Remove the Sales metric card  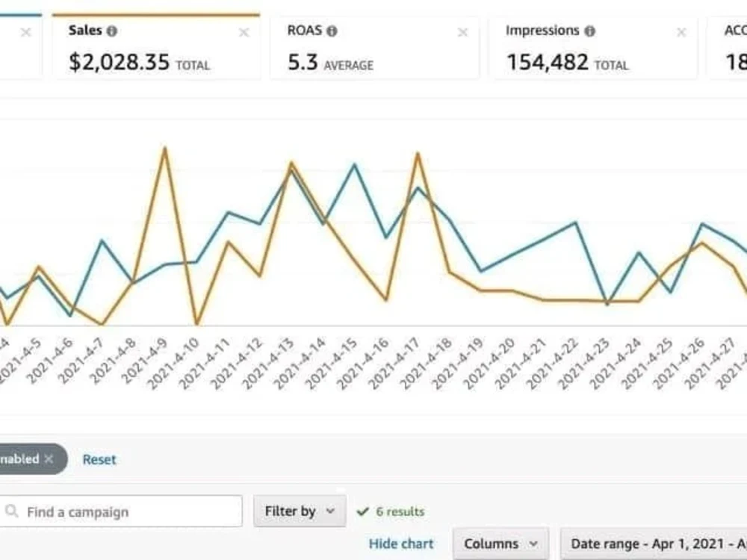pyautogui.click(x=244, y=32)
